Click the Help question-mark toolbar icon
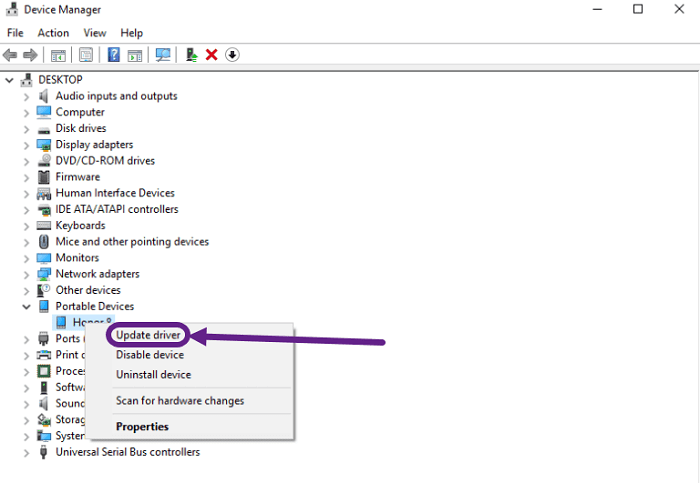Screen dimensions: 700x483 click(114, 55)
